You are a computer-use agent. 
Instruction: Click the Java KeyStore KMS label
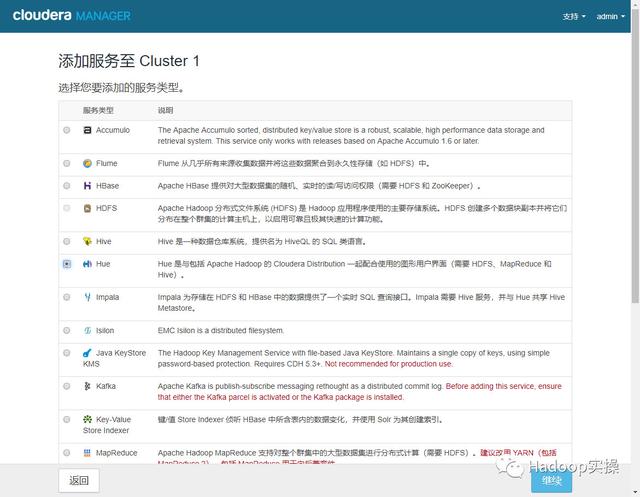(114, 358)
